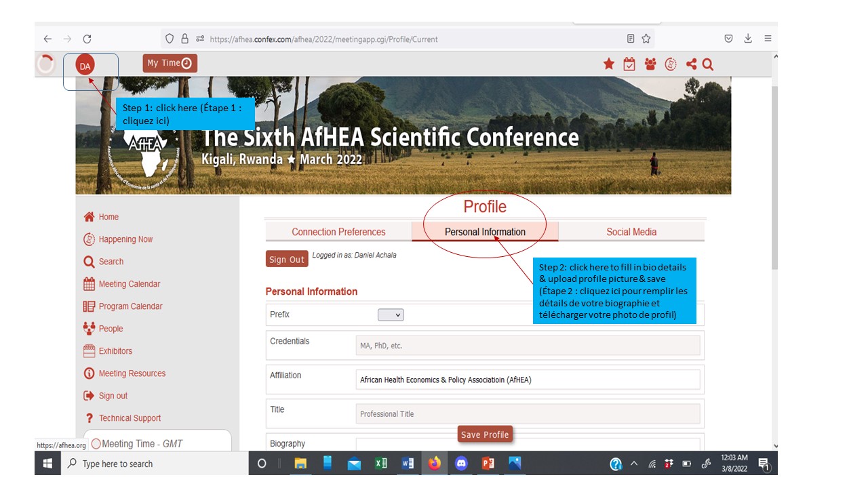Open Meeting Calendar in the sidebar

coord(121,284)
